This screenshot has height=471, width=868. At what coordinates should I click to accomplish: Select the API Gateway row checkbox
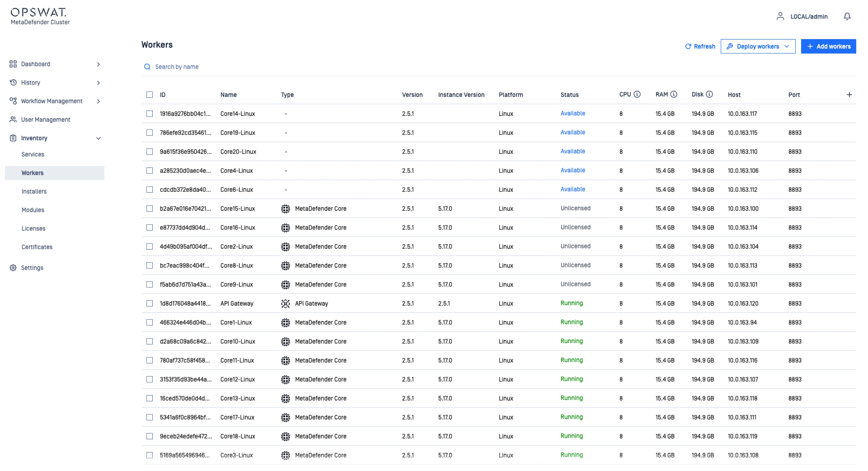pyautogui.click(x=150, y=304)
